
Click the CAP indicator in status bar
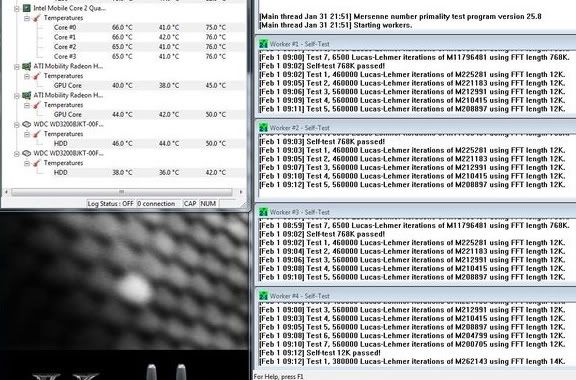[190, 204]
